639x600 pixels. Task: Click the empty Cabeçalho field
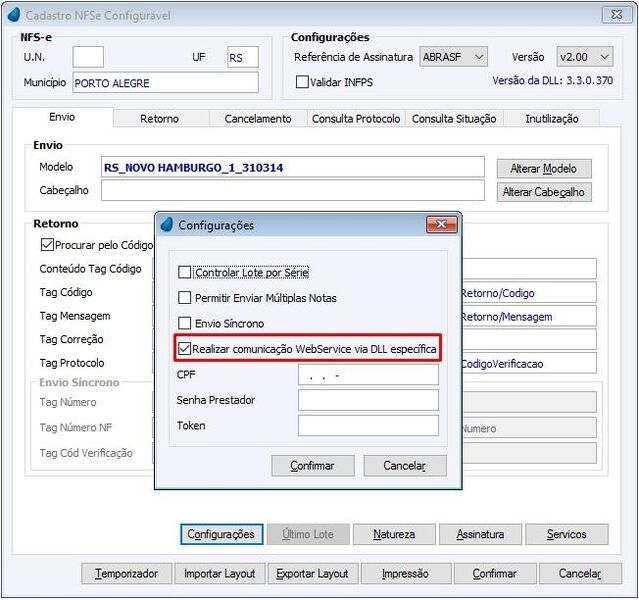coord(293,190)
